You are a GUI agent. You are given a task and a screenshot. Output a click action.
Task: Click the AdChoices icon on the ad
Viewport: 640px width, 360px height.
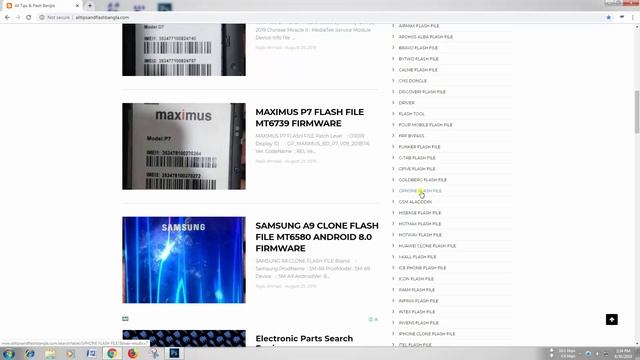(371, 320)
